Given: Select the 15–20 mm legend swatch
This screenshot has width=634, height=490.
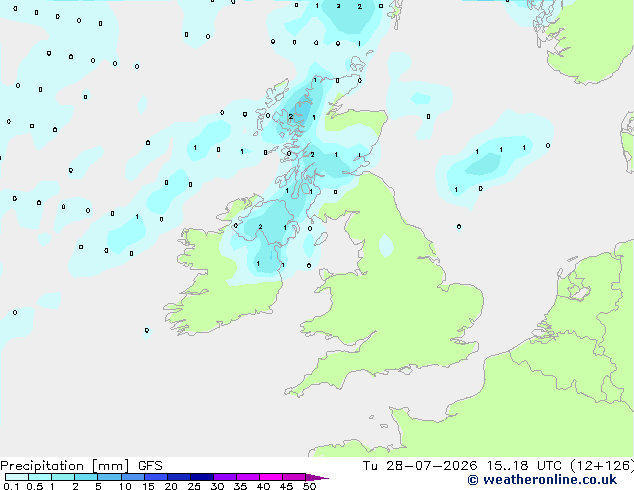Looking at the screenshot, I should click(156, 477).
